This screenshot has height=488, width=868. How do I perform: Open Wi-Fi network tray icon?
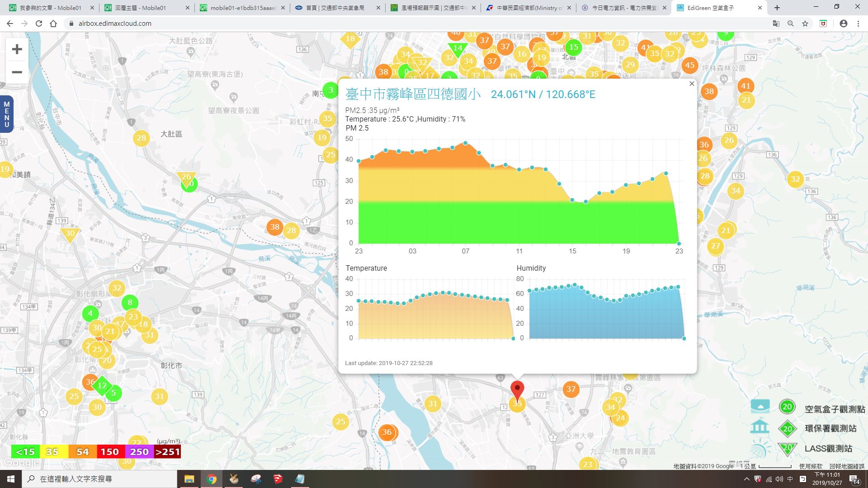tap(769, 479)
